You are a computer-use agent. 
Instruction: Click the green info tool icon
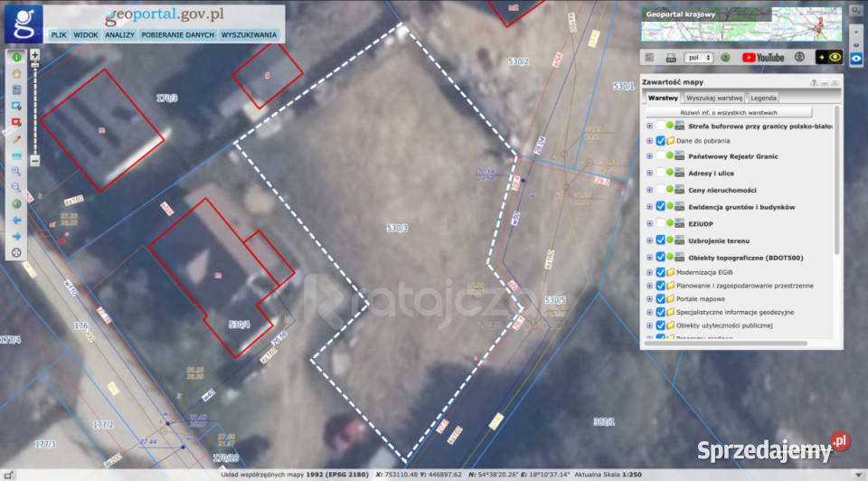(16, 57)
